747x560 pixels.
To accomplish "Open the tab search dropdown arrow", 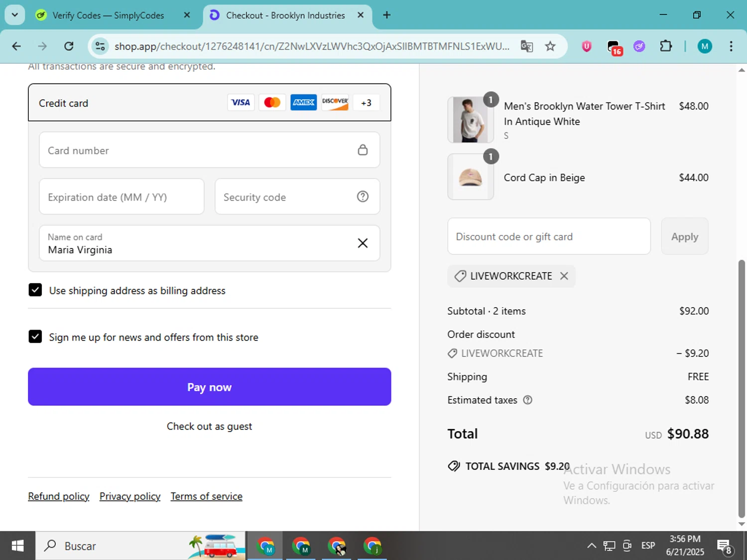I will pos(15,15).
